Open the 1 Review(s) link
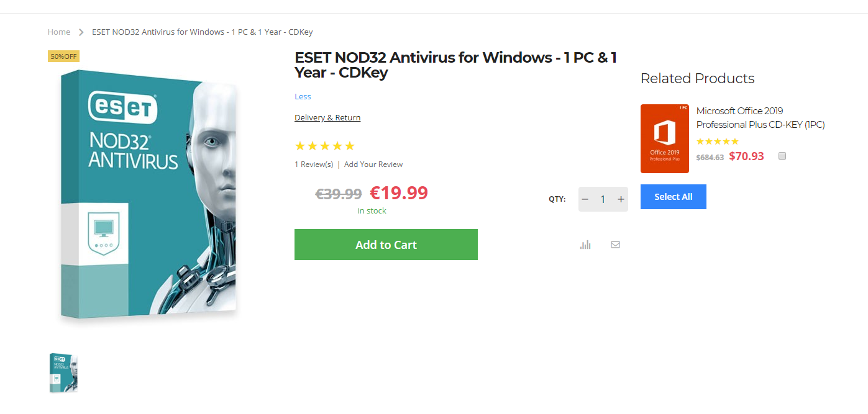This screenshot has width=868, height=414. [x=314, y=164]
